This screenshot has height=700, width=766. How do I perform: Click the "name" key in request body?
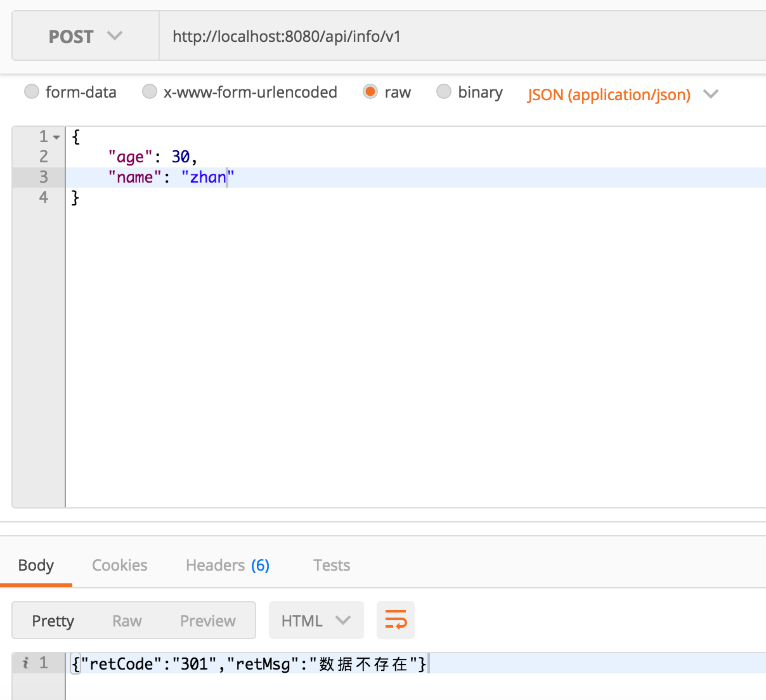tap(135, 177)
